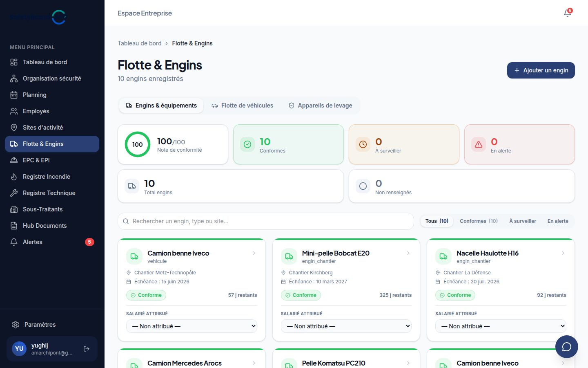The image size is (588, 368).
Task: Click the Conforme badge on Mini-pelle Bobcat E20
Action: coord(301,295)
